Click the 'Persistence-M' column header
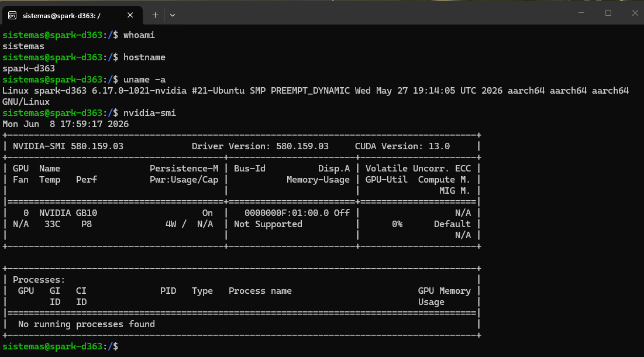Screen dimensions: 644x357 [184, 169]
